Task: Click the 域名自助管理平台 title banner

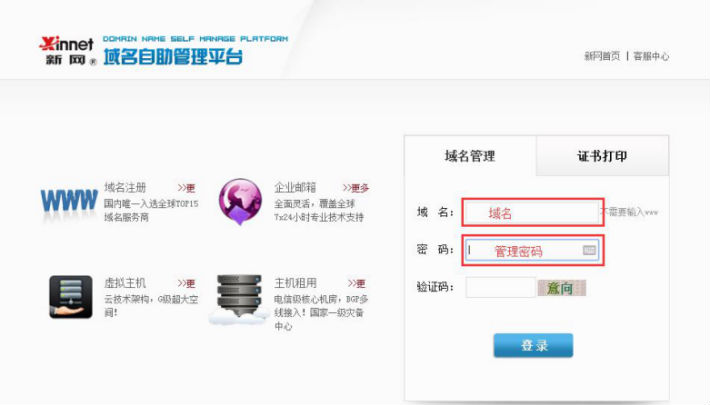Action: click(x=173, y=57)
